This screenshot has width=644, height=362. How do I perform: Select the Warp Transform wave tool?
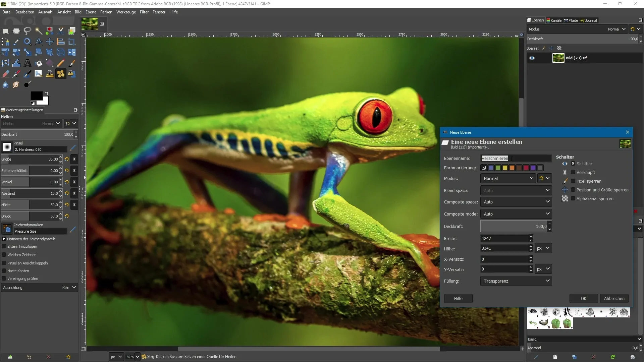tap(16, 63)
